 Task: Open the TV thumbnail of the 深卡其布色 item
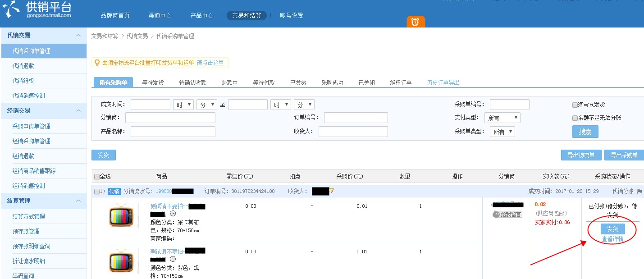pyautogui.click(x=121, y=216)
